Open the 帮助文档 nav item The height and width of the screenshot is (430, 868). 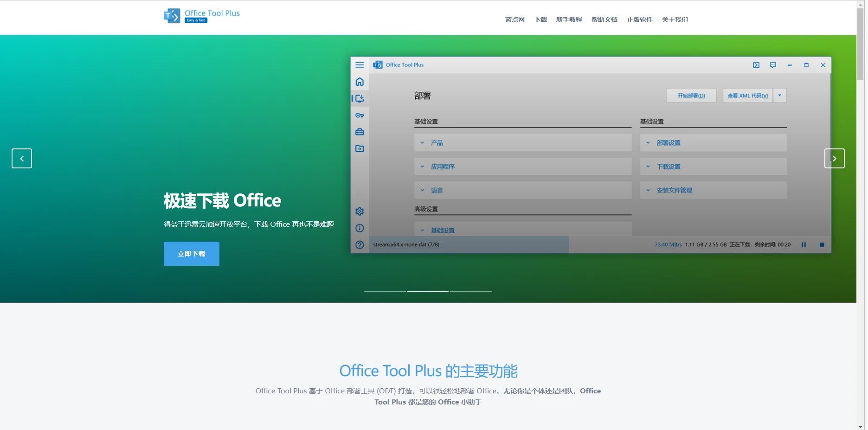pos(604,19)
